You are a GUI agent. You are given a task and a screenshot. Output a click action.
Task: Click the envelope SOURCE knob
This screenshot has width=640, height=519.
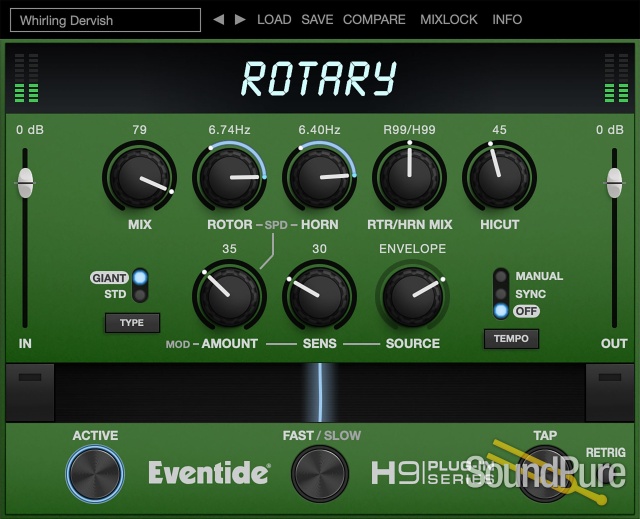[412, 296]
